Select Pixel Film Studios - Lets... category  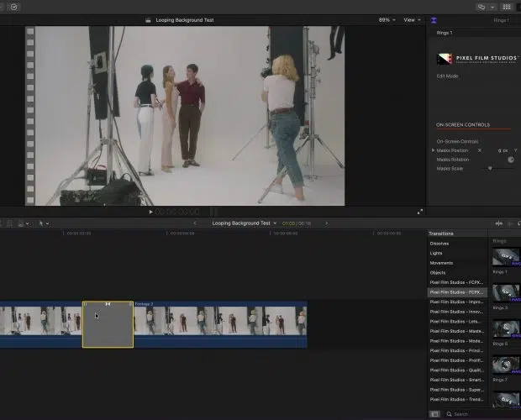click(457, 322)
